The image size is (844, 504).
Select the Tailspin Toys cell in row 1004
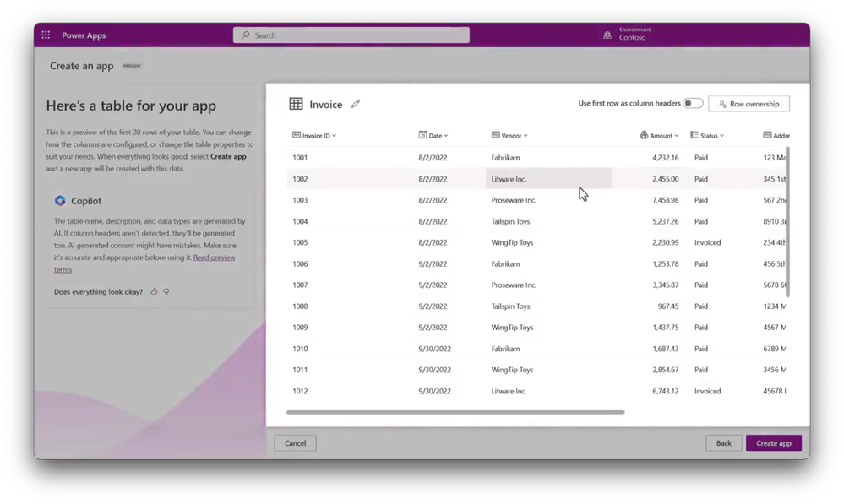point(510,222)
